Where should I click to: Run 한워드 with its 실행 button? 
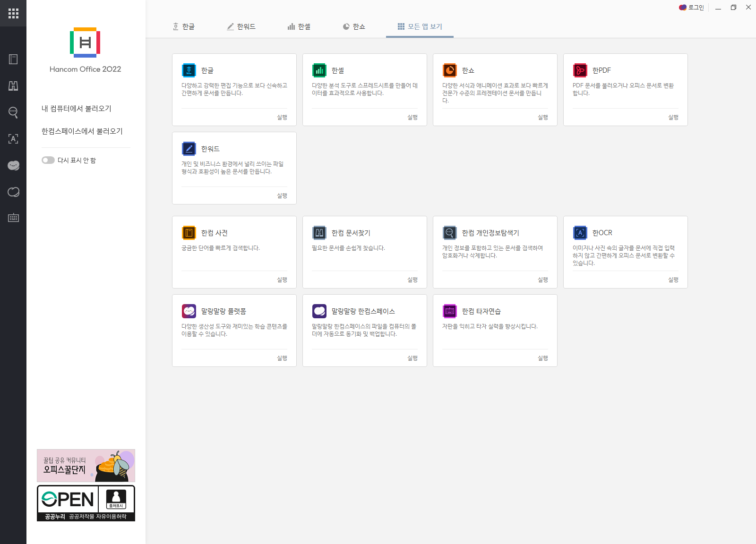coord(282,195)
